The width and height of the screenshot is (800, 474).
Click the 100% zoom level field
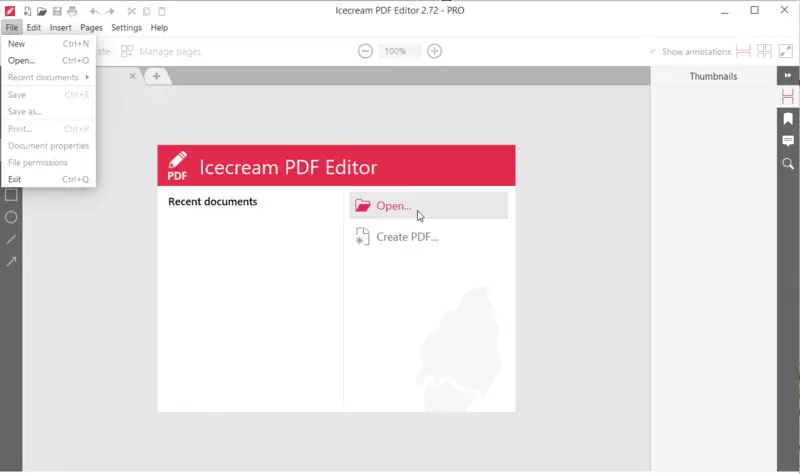[x=399, y=51]
